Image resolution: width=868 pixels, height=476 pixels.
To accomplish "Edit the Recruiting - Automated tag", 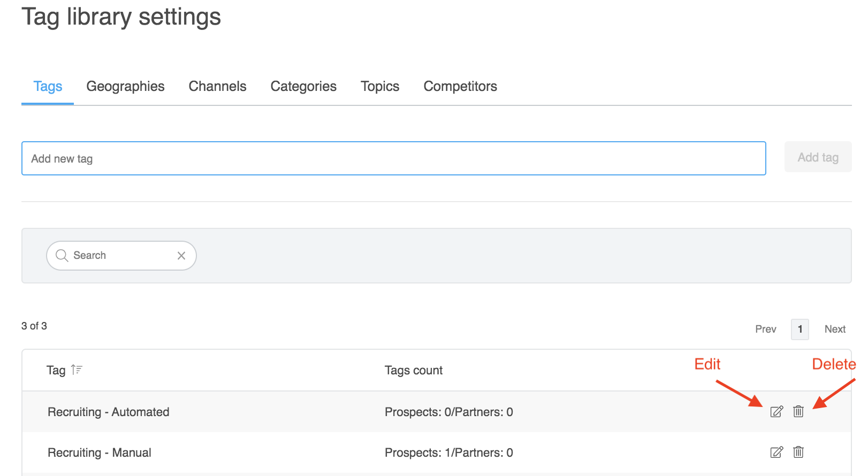I will (776, 411).
